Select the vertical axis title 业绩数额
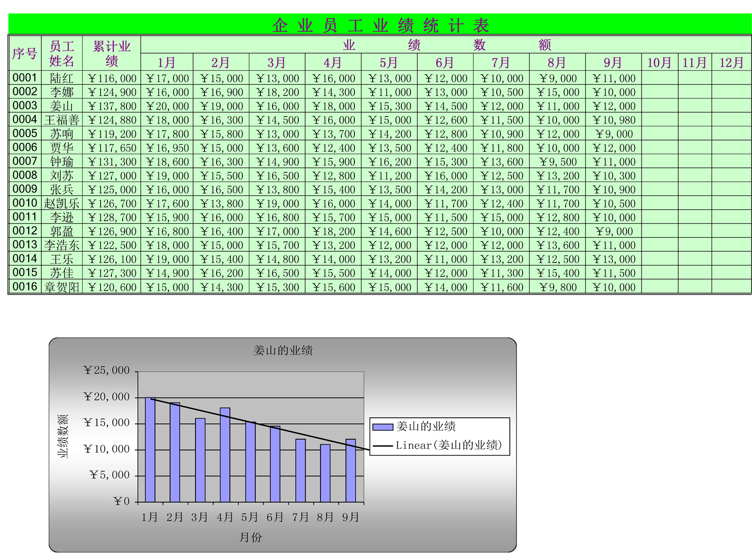 coord(63,436)
